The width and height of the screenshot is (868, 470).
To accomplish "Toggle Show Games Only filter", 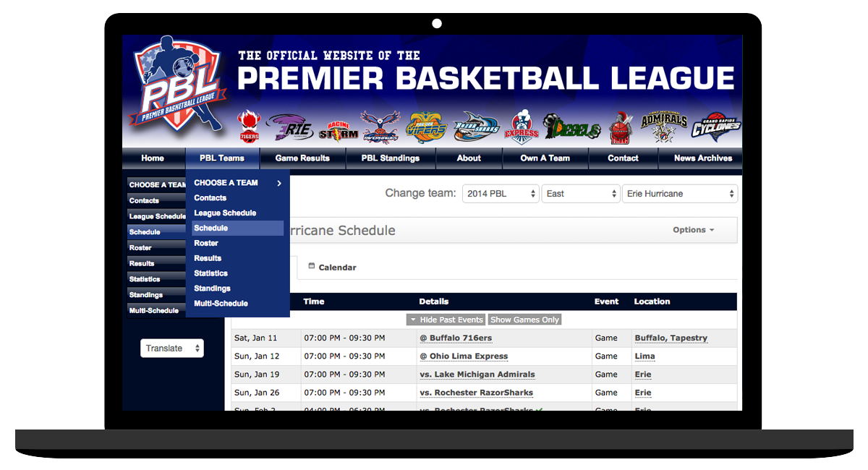I will (524, 320).
